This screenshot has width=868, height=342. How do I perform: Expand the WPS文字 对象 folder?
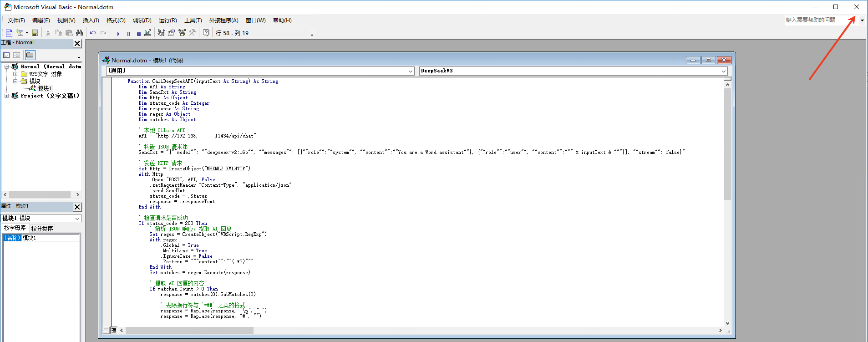(x=15, y=74)
